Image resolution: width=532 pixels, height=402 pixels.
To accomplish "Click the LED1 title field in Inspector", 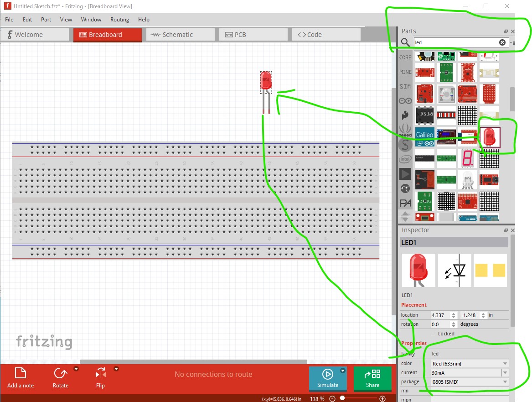I will [x=454, y=242].
